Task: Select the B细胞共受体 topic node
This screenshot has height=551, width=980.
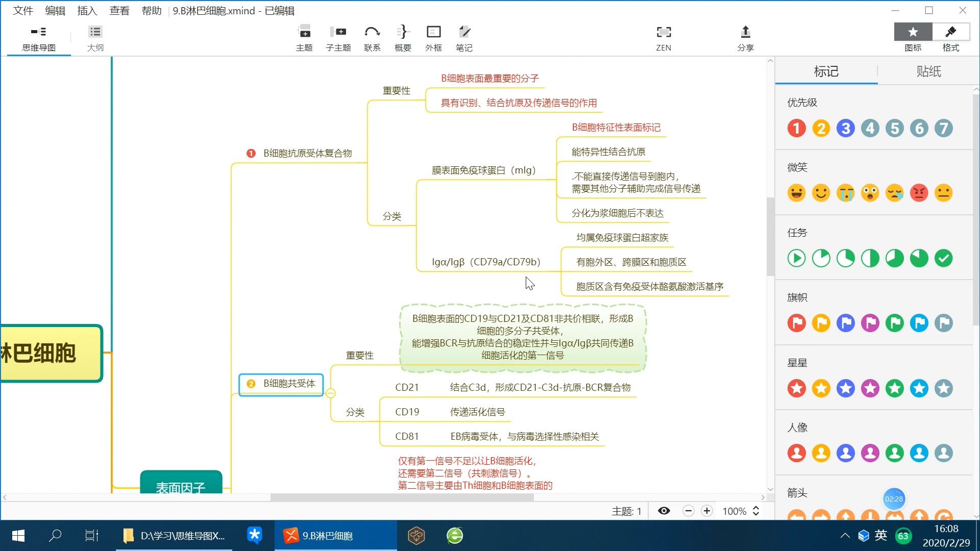Action: pos(281,384)
